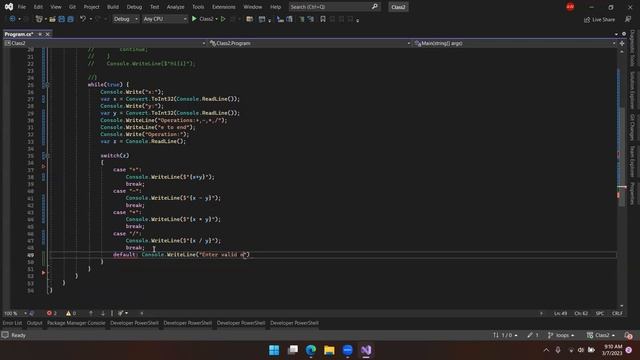Click the split editor icon by the navigation bar
The width and height of the screenshot is (640, 360).
pyautogui.click(x=622, y=43)
